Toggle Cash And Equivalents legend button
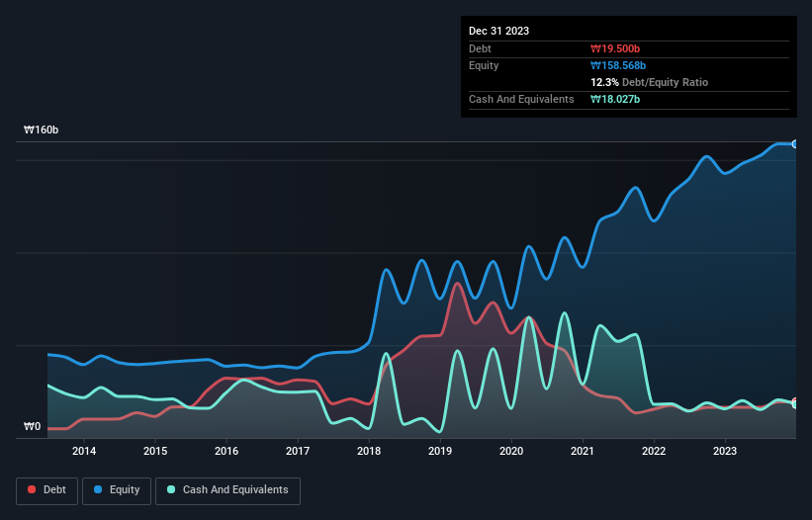 tap(227, 490)
